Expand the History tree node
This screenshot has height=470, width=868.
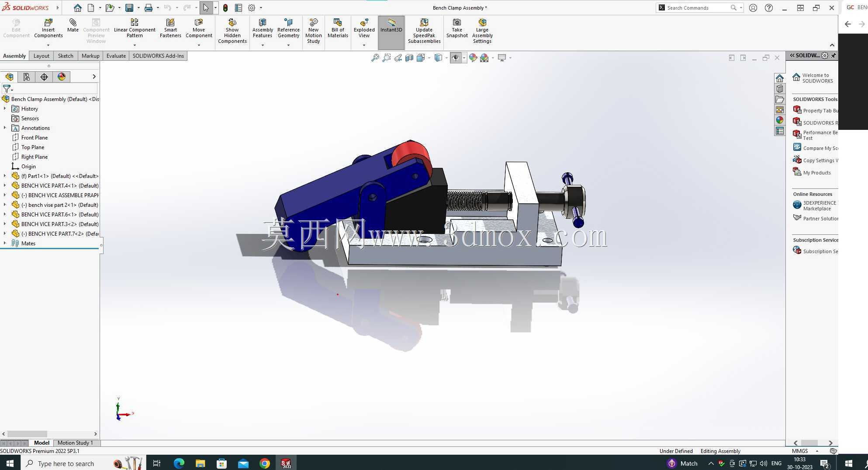pos(5,108)
